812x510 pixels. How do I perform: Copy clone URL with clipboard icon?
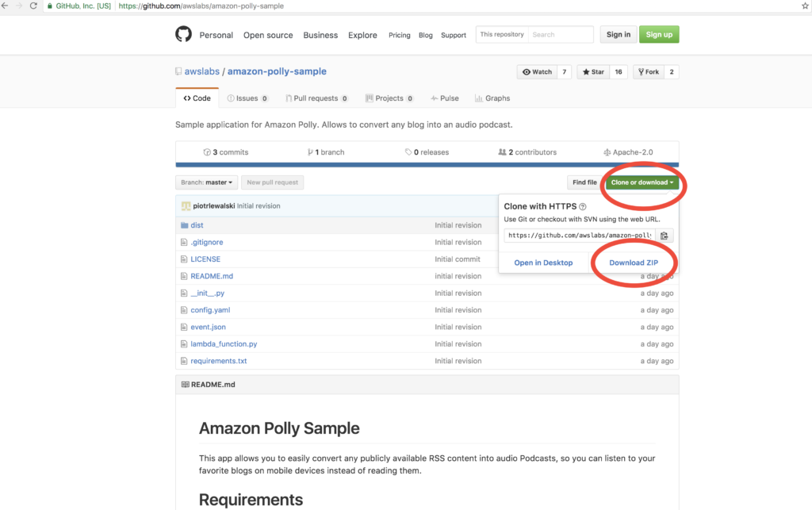click(665, 236)
